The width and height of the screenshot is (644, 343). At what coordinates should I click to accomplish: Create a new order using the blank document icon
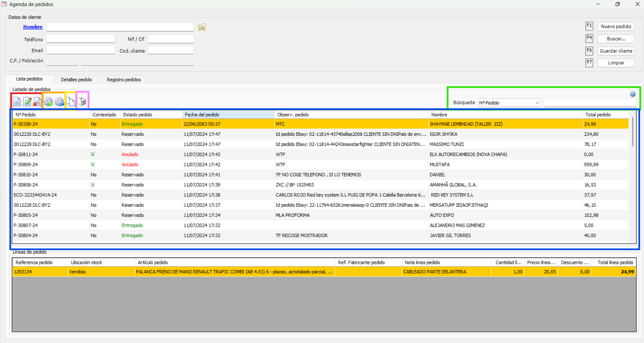click(17, 101)
